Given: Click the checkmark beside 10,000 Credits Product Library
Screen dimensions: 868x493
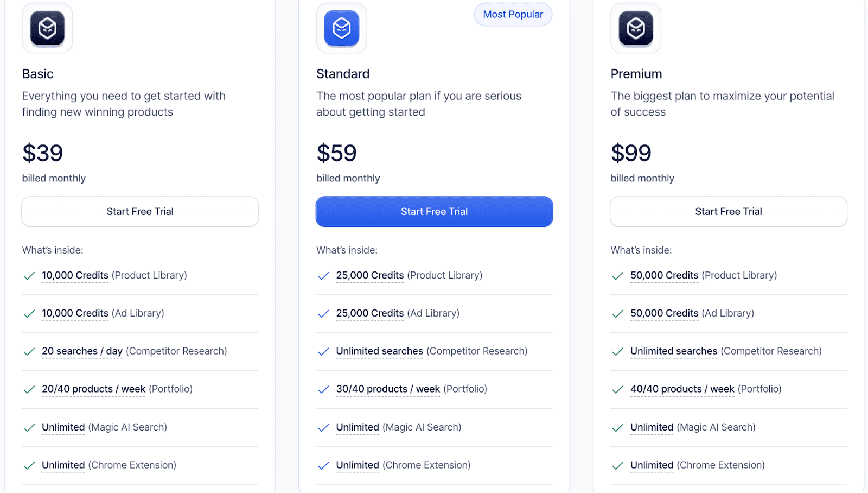Looking at the screenshot, I should (x=29, y=276).
